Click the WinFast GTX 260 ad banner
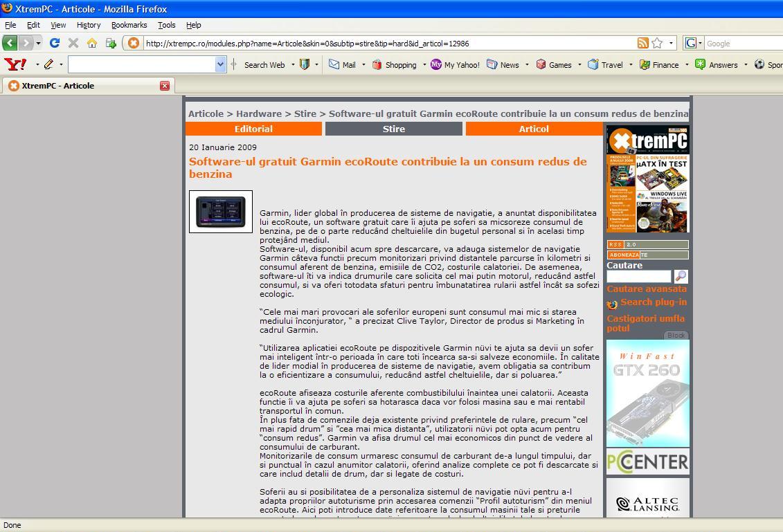The width and height of the screenshot is (783, 532). [648, 393]
